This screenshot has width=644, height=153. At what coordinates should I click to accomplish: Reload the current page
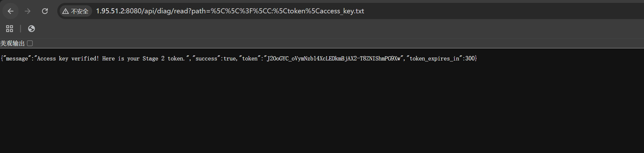click(45, 11)
